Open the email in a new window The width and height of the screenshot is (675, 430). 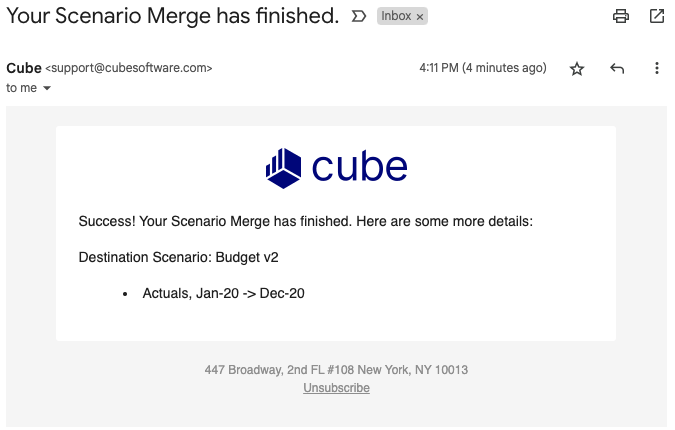[x=656, y=16]
